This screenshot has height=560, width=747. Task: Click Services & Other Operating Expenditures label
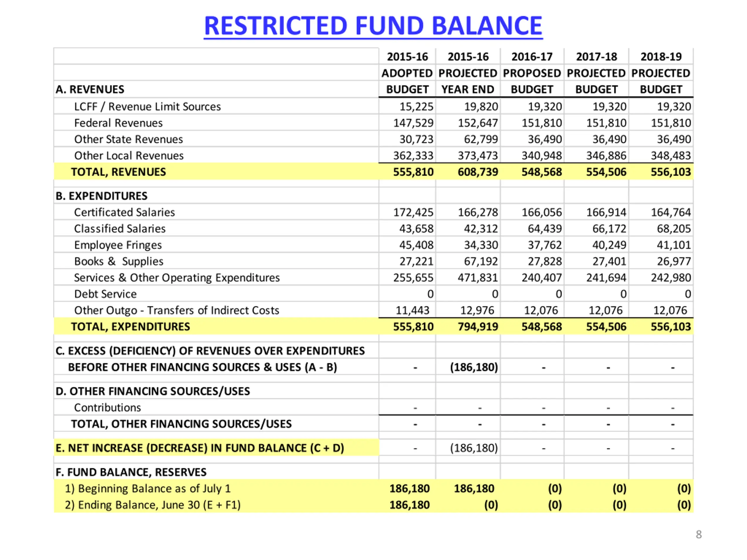click(x=177, y=277)
